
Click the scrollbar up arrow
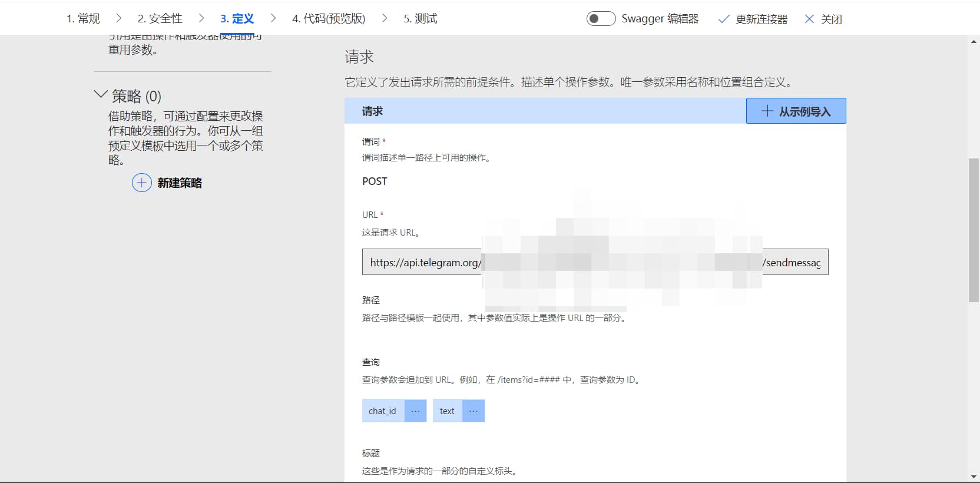coord(974,41)
